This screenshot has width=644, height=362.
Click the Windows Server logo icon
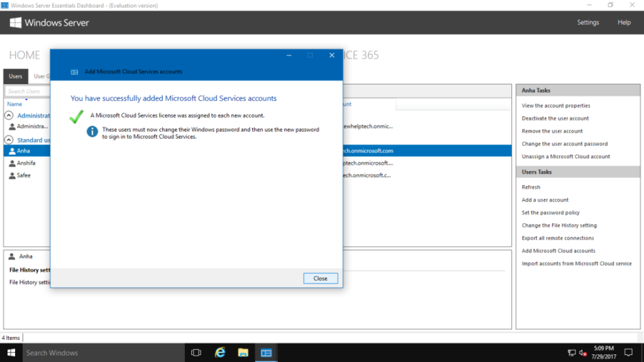tap(16, 23)
